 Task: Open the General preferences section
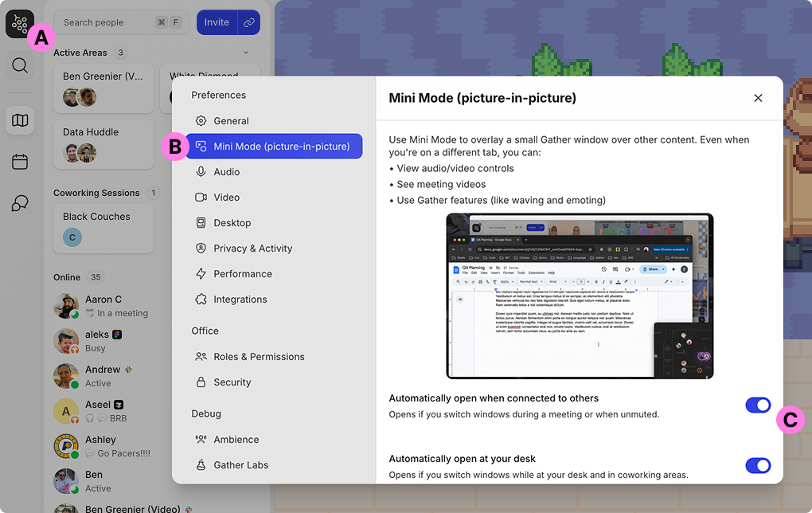(x=231, y=121)
